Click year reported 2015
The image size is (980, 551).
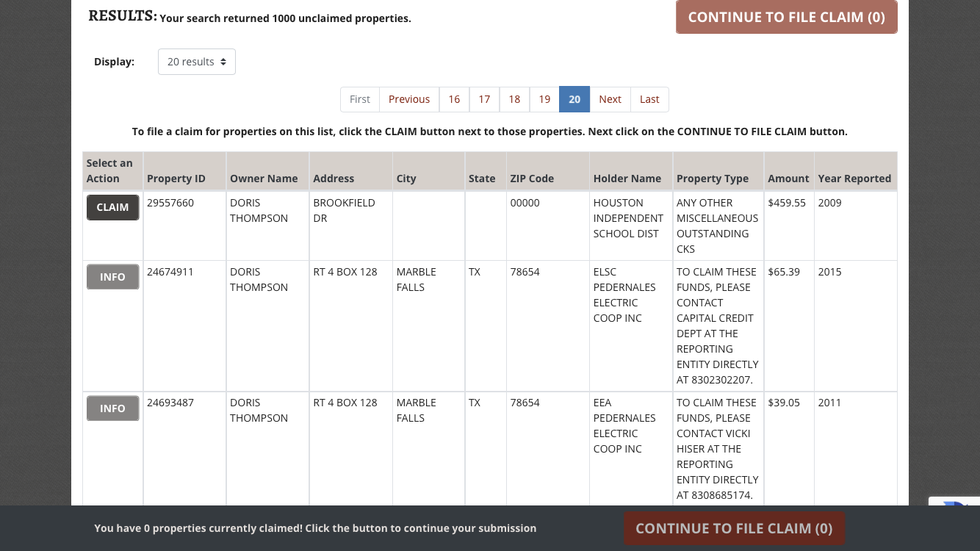click(x=830, y=272)
